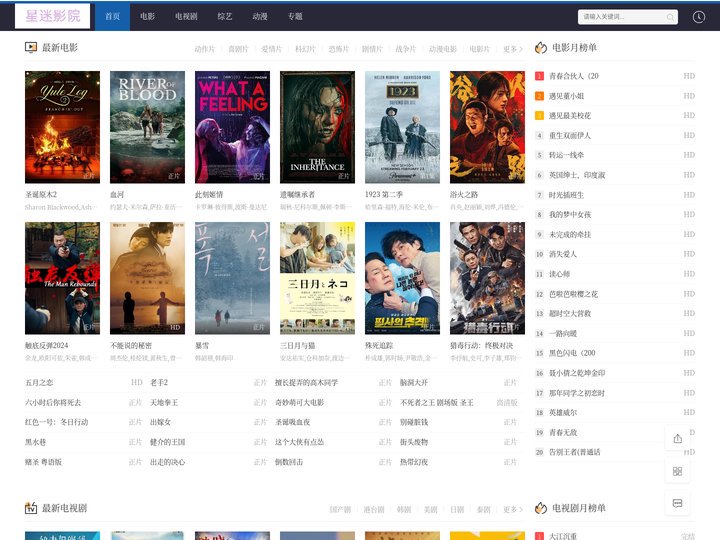
Task: Open the 三日月とネコ poster
Action: 317,278
